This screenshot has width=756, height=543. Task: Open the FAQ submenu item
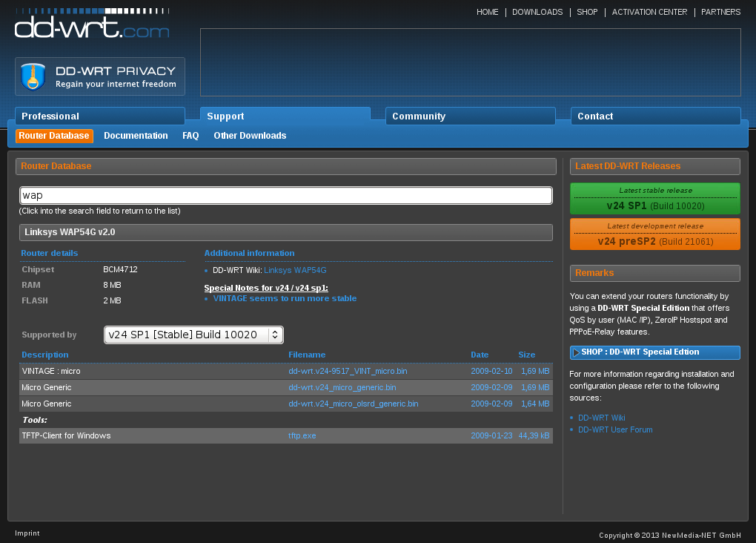click(190, 136)
